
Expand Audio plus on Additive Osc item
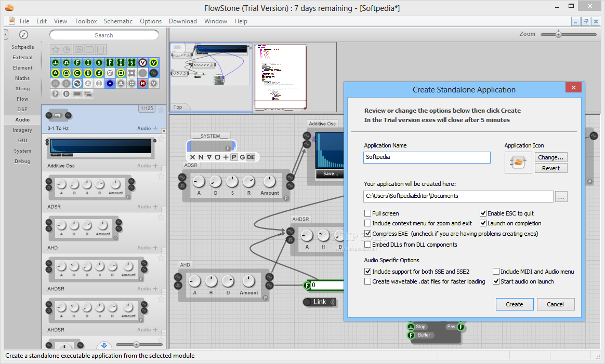[x=155, y=166]
